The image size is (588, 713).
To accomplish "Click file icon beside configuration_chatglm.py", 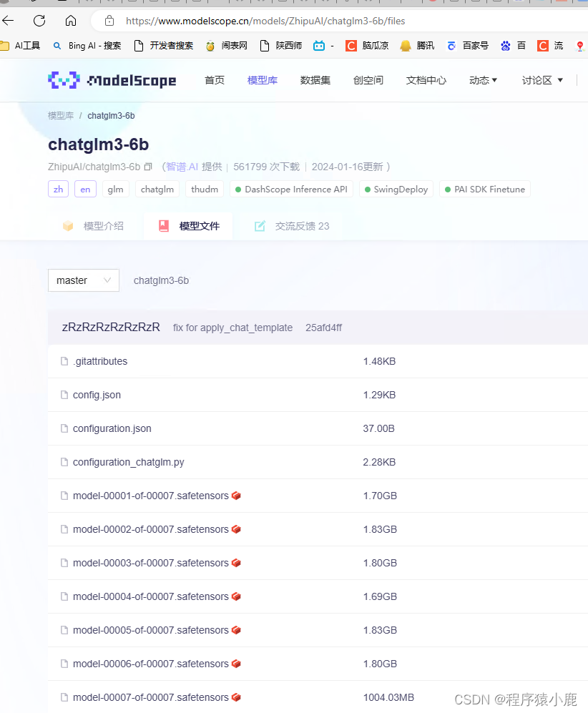I will pyautogui.click(x=64, y=462).
